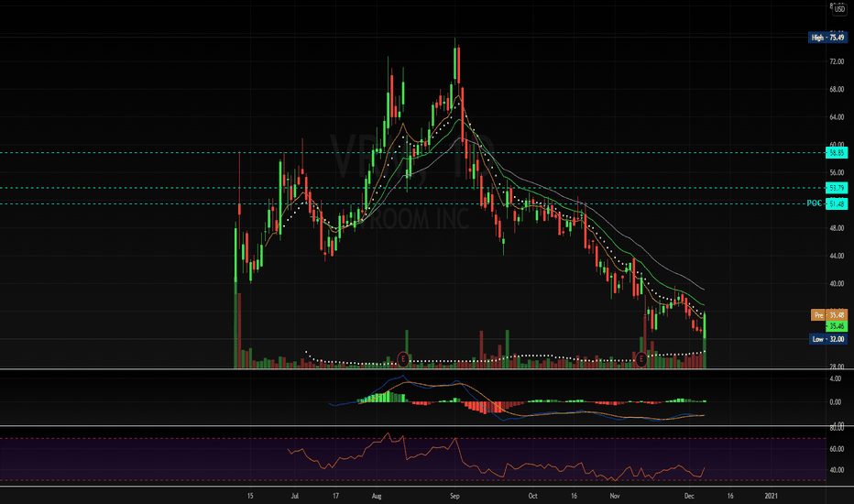
Task: Click the 2021 label on time axis
Action: click(771, 496)
